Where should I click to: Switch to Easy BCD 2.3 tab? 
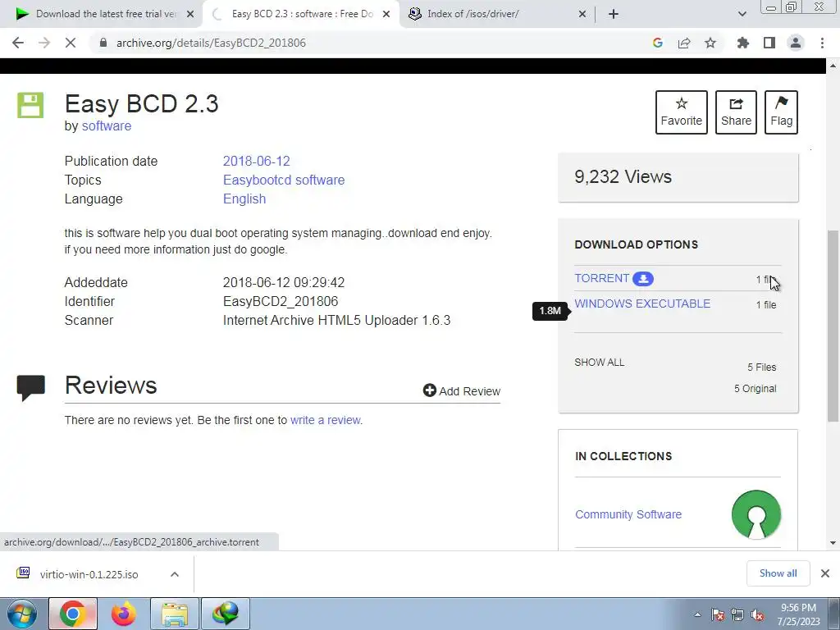pos(300,14)
